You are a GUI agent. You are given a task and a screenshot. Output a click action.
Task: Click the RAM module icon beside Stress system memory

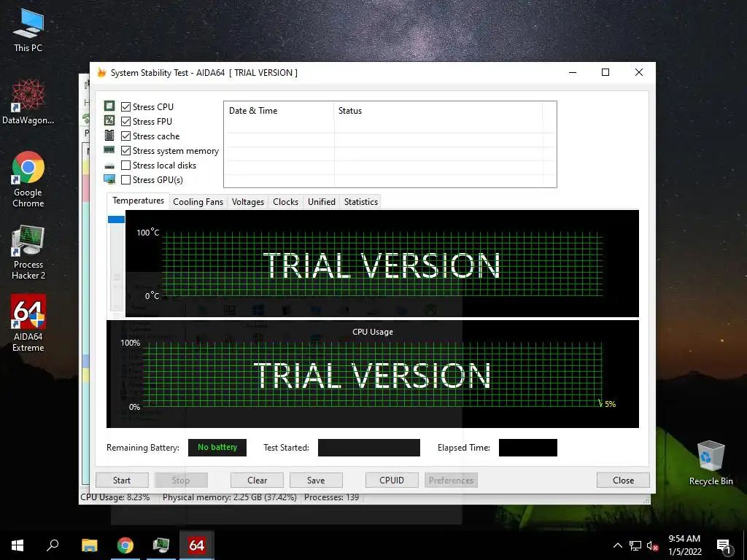pos(109,150)
